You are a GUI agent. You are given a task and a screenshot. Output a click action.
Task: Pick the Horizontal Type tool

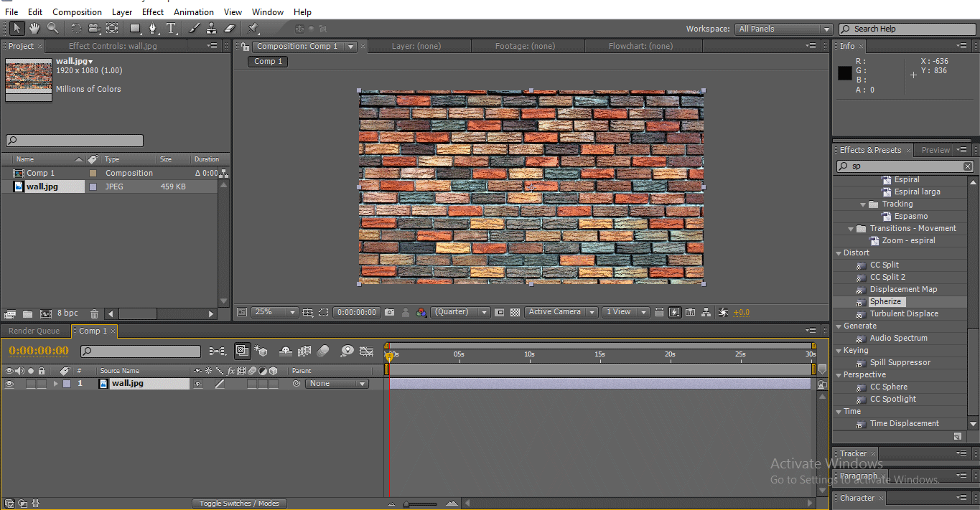(x=171, y=28)
